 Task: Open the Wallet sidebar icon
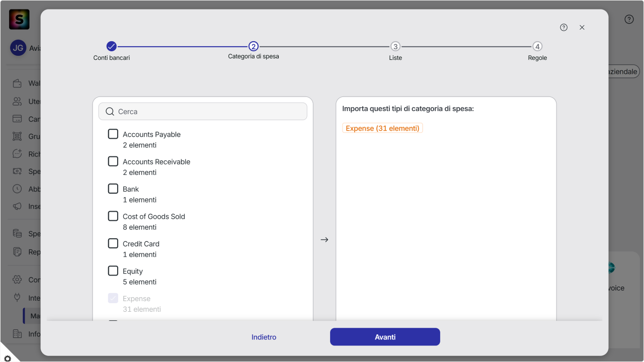(18, 83)
